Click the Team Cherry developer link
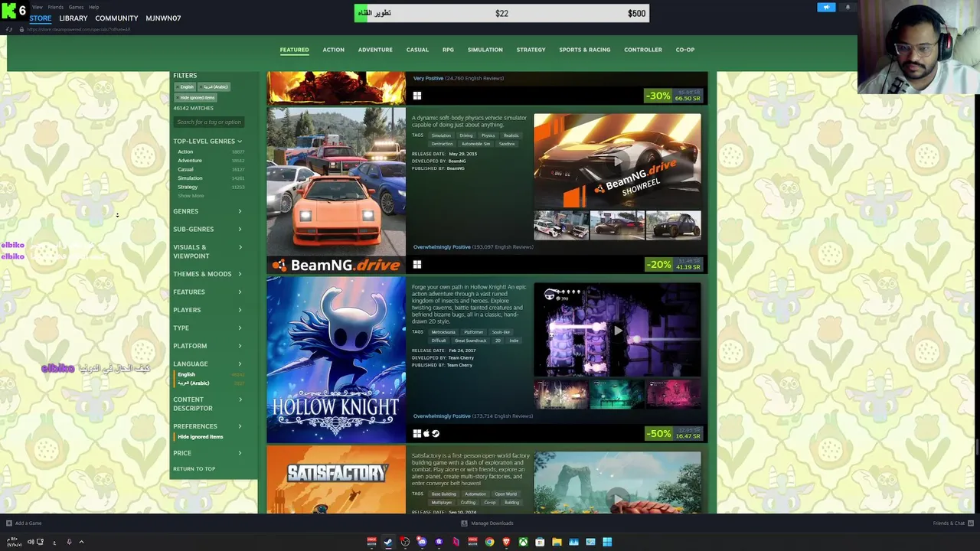 [461, 358]
